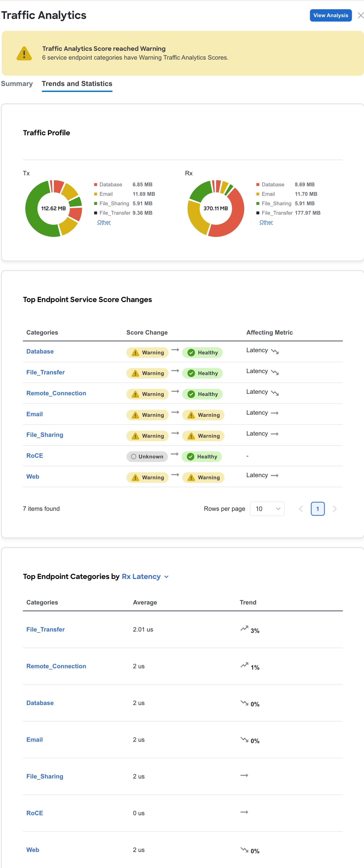Go to previous page arrow
Viewport: 364px width, 868px height.
coord(301,509)
